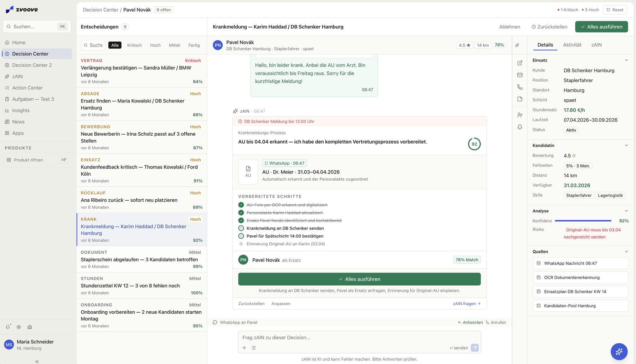Click AU document attachment tile

(248, 172)
